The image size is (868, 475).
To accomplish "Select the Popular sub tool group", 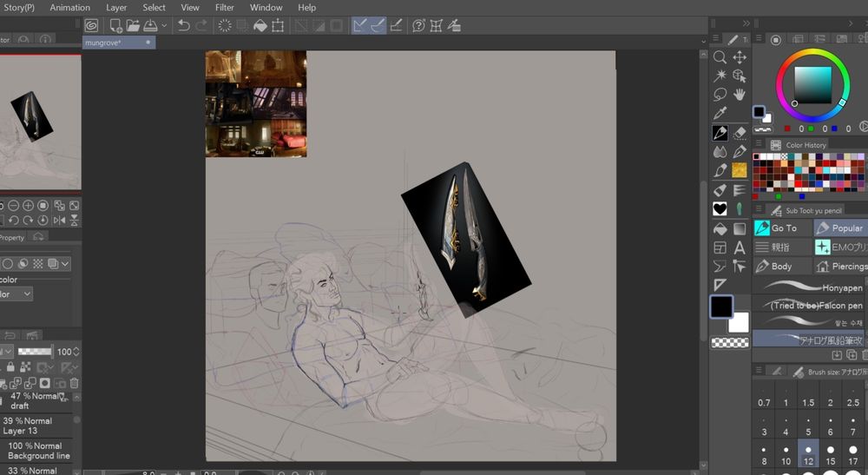I will click(x=840, y=228).
